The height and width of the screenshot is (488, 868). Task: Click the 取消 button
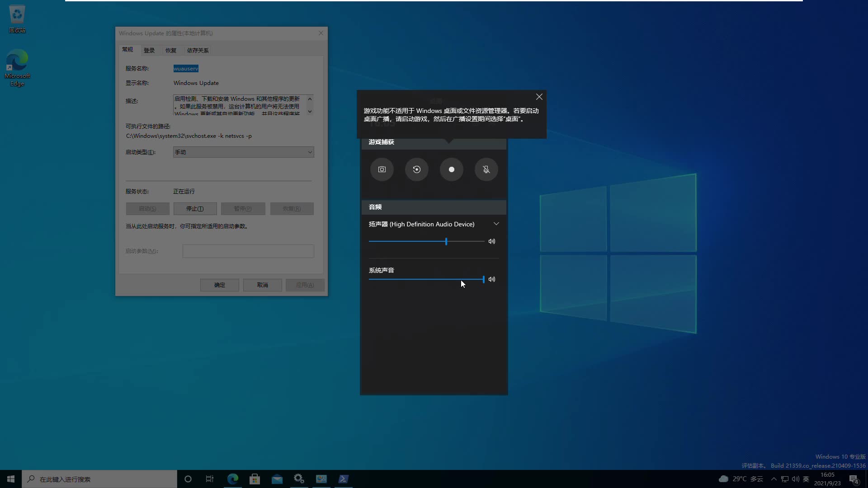coord(263,285)
